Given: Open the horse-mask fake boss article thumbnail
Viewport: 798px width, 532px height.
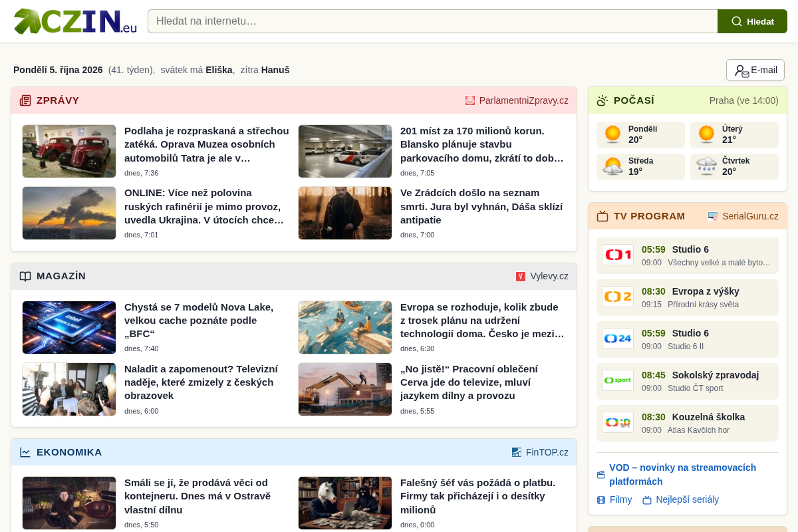Looking at the screenshot, I should coord(345,503).
